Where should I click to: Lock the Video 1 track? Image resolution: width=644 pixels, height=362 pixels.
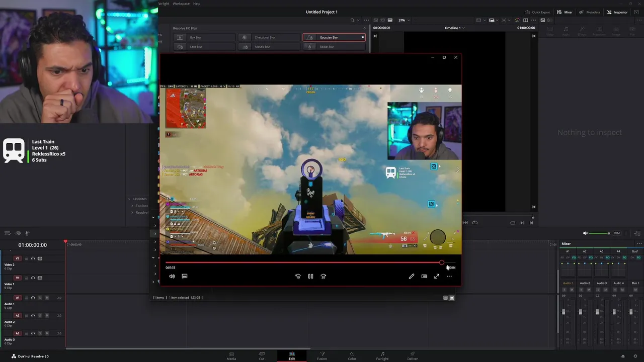(26, 278)
